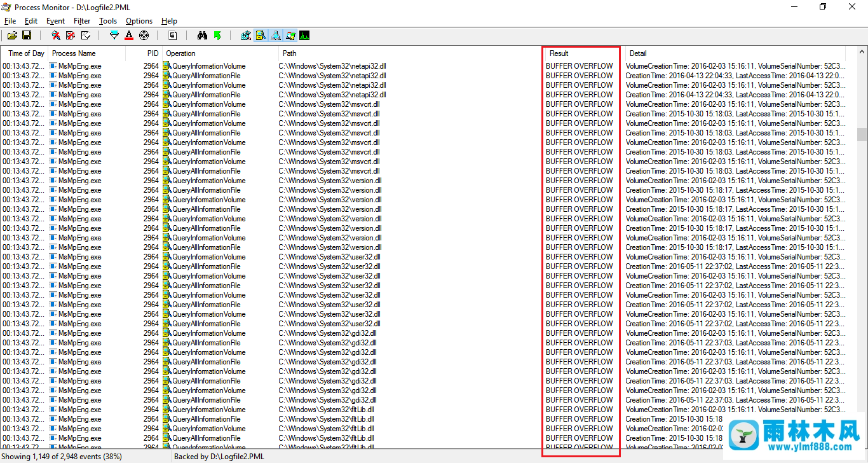
Task: Toggle Show Registry Activity
Action: pyautogui.click(x=246, y=36)
